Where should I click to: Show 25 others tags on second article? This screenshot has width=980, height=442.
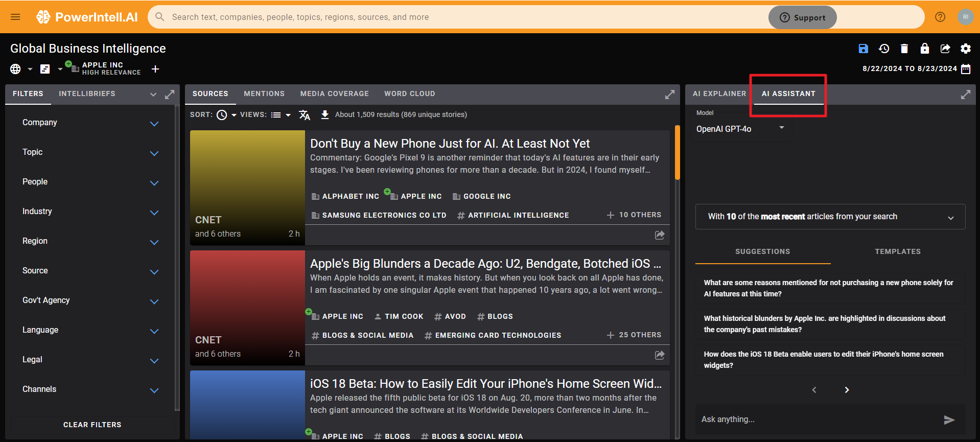tap(634, 335)
